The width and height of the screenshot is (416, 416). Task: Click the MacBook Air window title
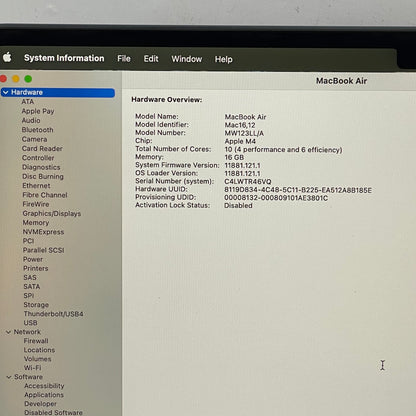[x=341, y=81]
